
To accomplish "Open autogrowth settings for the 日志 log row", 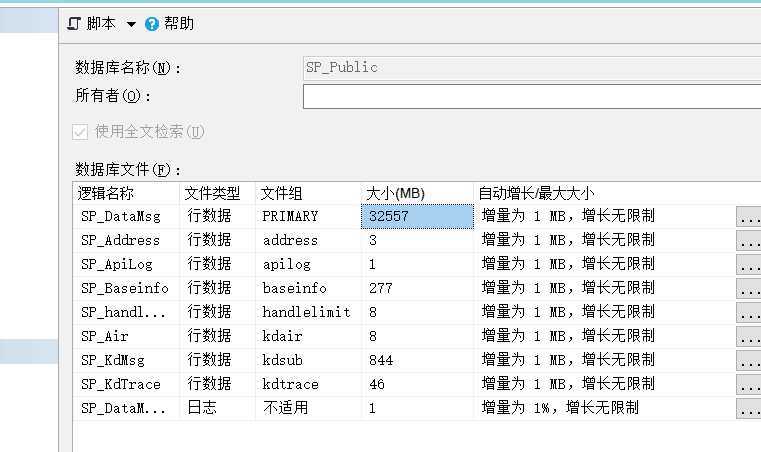I will pyautogui.click(x=749, y=409).
